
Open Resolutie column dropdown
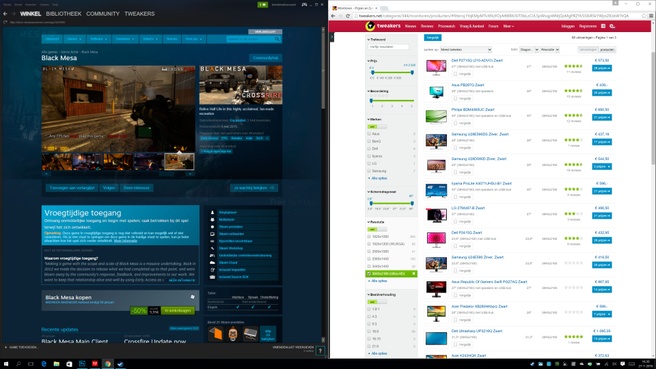(550, 50)
